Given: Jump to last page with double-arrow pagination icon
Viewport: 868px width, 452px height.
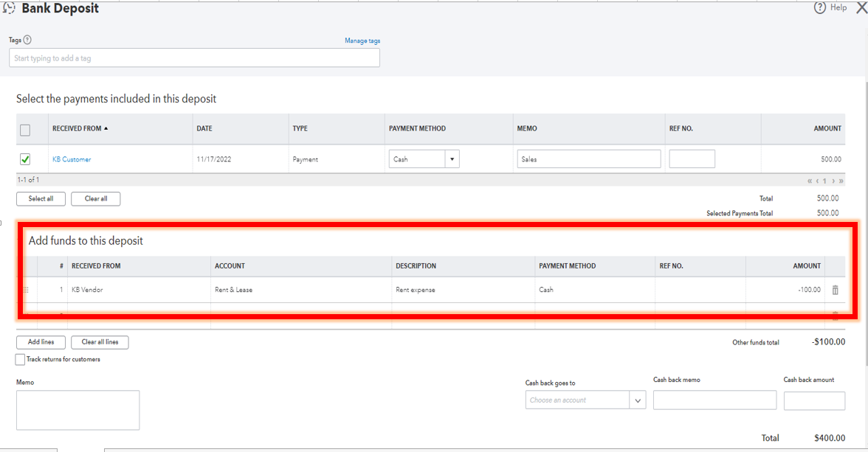Looking at the screenshot, I should (841, 181).
